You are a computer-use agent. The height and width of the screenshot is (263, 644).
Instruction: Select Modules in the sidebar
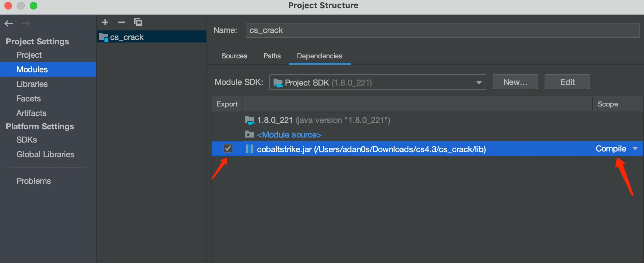pos(48,69)
